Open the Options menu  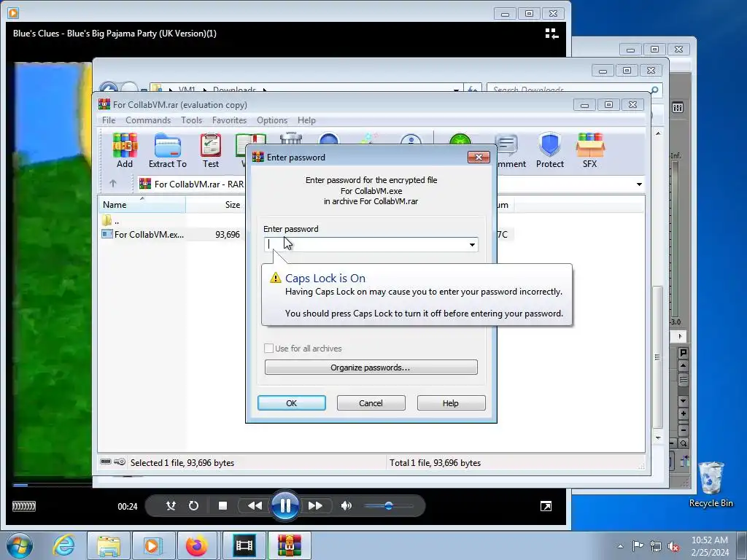272,120
